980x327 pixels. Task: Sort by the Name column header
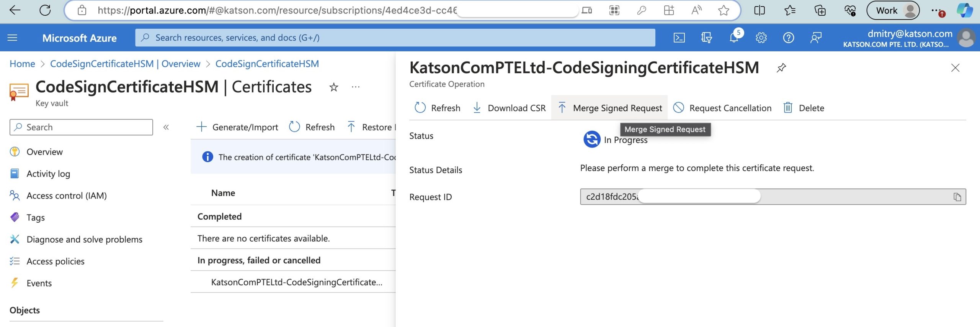click(223, 193)
